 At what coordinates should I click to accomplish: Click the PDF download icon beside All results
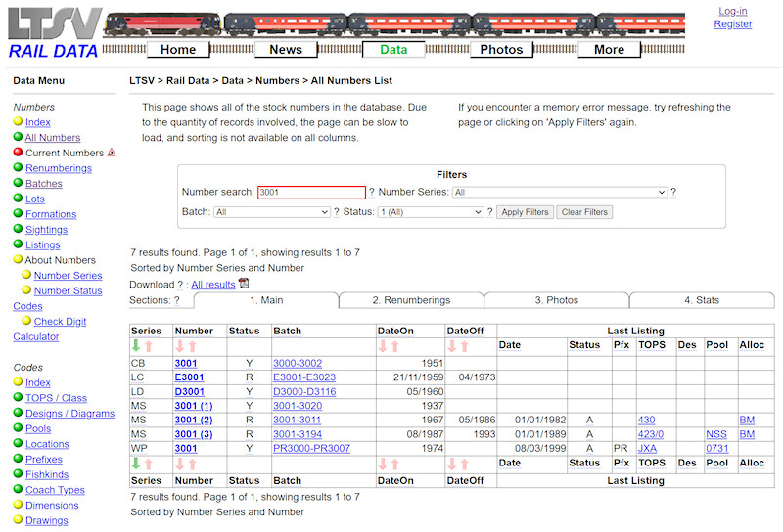(x=244, y=283)
